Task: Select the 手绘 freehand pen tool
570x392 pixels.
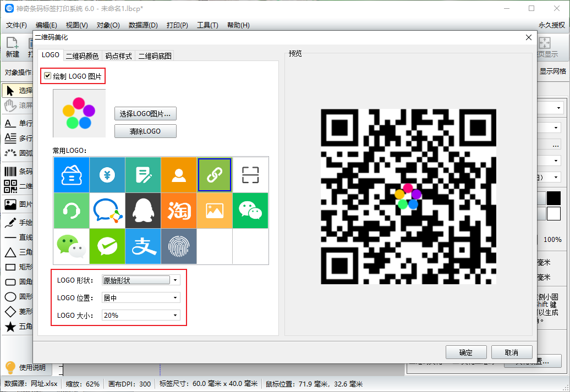Action: [x=18, y=222]
